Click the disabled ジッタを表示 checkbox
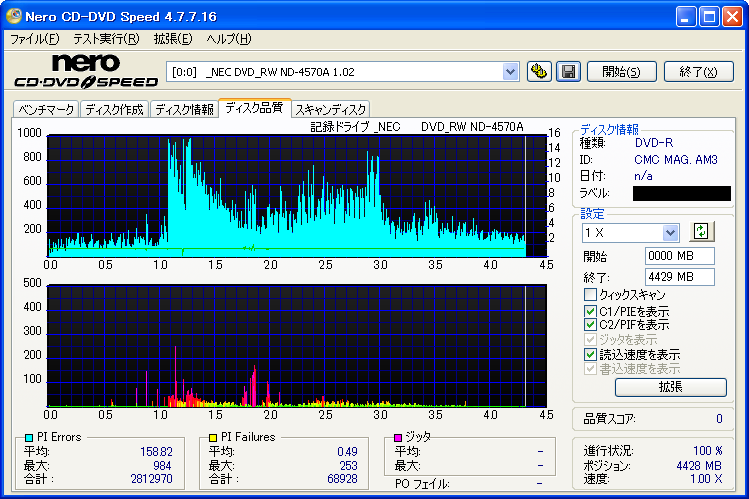The width and height of the screenshot is (749, 499). point(590,340)
